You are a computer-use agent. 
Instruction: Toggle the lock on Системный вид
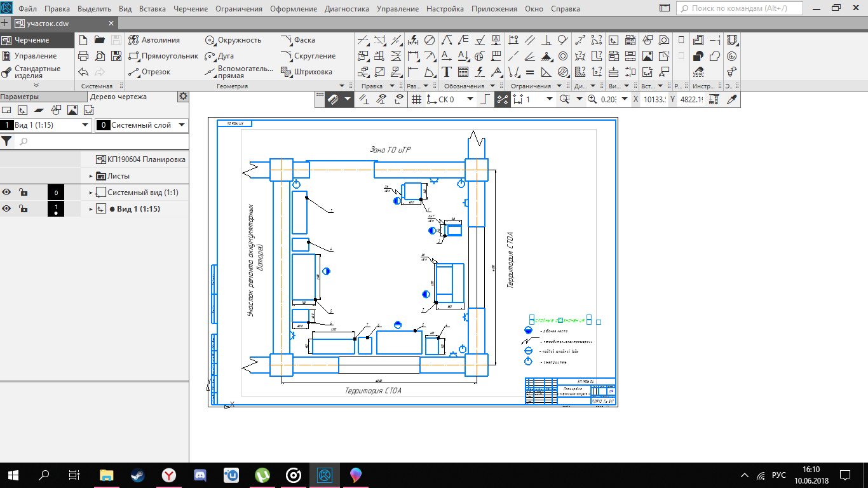[23, 193]
